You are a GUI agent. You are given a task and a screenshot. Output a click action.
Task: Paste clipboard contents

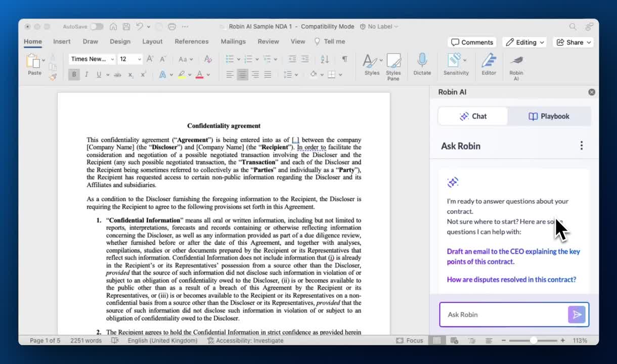pos(34,64)
